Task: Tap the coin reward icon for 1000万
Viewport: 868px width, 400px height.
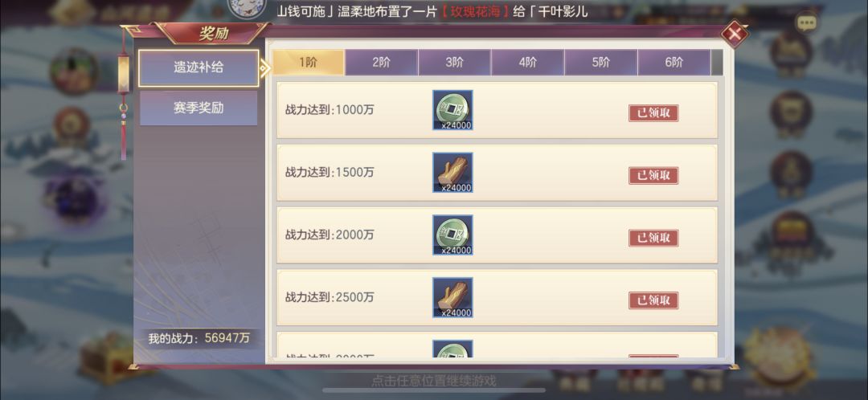Action: [452, 110]
